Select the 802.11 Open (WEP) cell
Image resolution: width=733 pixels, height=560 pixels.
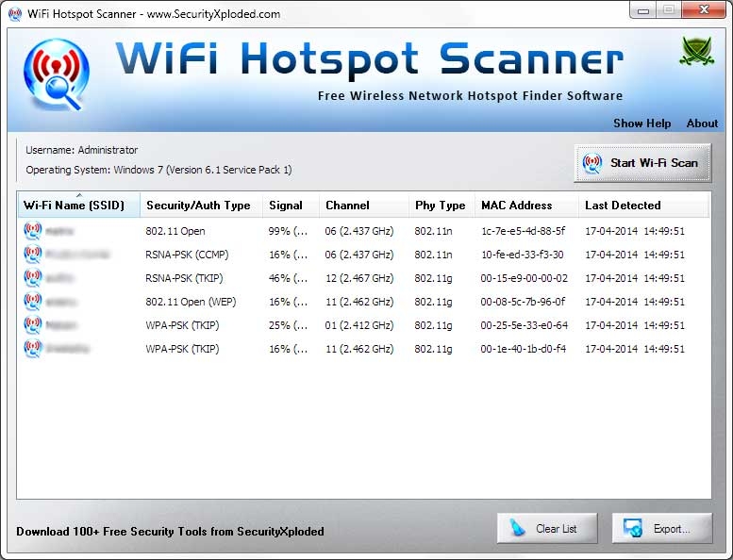[191, 302]
